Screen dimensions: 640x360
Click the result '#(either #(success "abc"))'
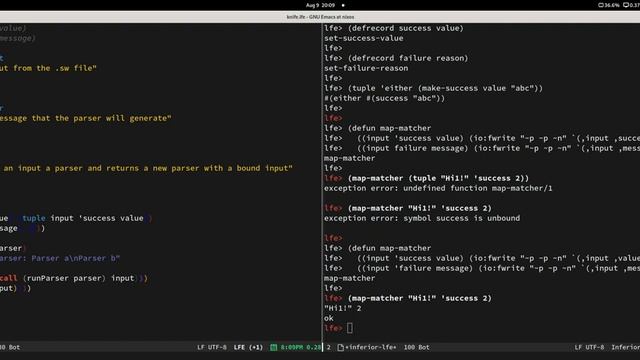pyautogui.click(x=384, y=98)
